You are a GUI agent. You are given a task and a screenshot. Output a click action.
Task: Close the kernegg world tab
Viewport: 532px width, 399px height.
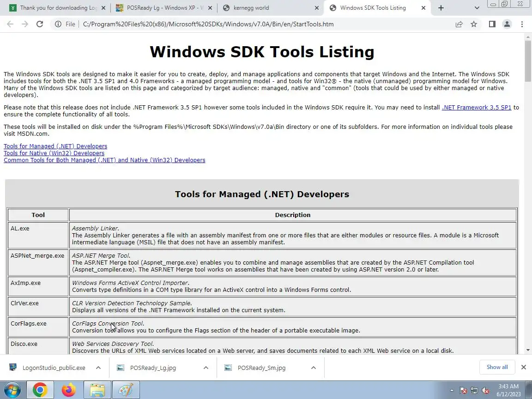(x=317, y=8)
